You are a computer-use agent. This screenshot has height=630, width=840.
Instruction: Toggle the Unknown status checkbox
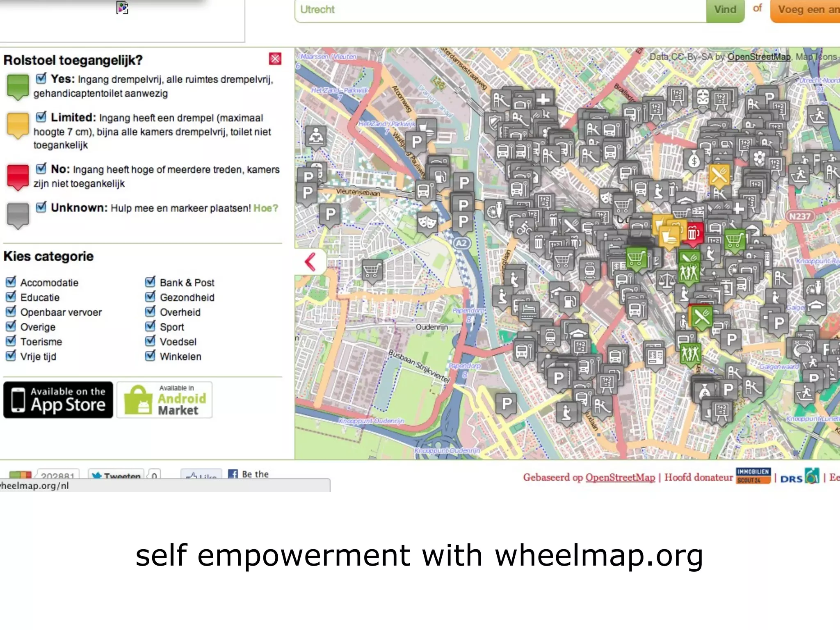[x=41, y=207]
